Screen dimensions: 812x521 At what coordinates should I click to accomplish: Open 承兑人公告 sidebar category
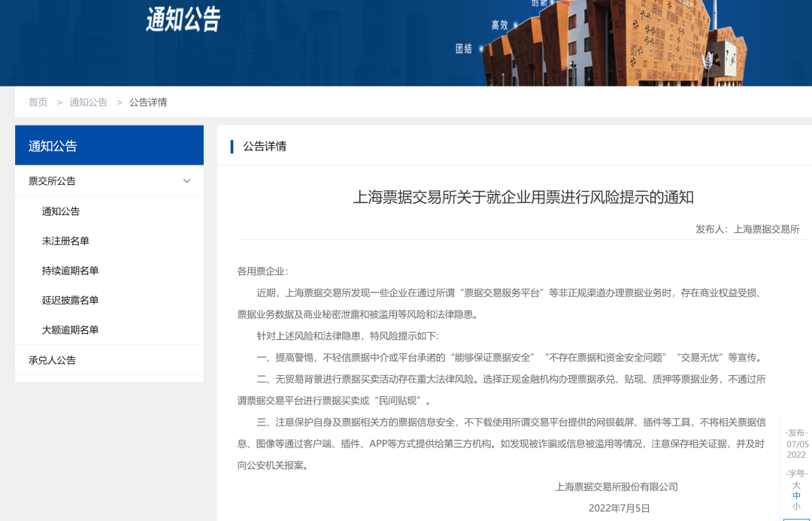109,360
